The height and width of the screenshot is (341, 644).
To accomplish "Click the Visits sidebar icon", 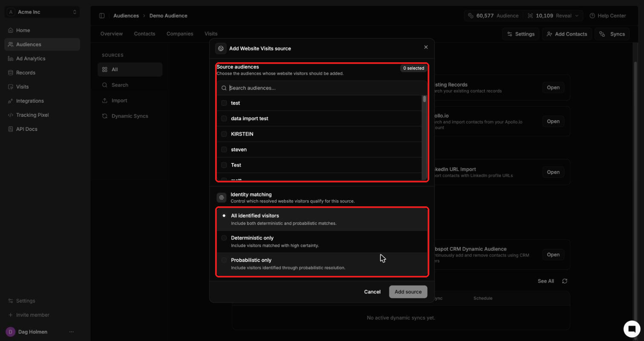I will (x=11, y=87).
